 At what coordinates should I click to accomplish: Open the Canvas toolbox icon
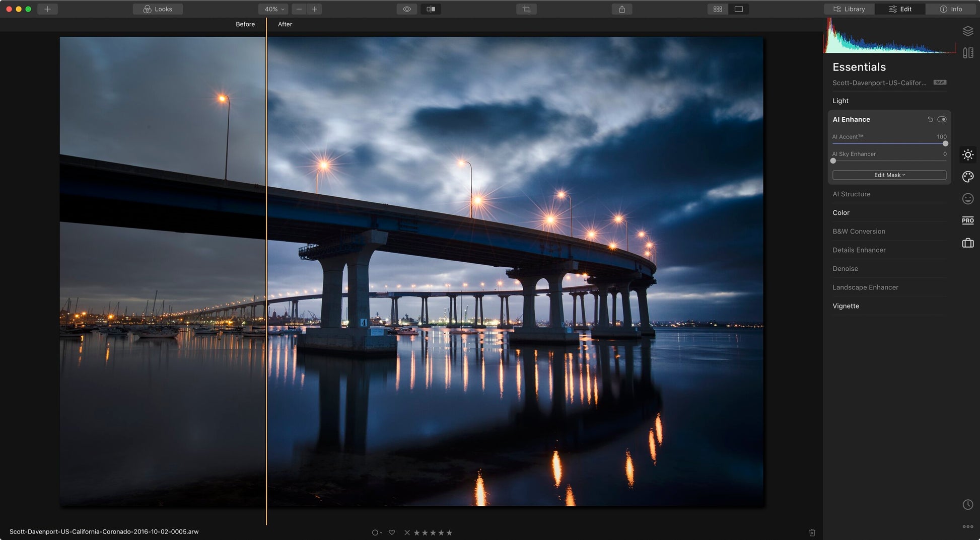[x=967, y=243]
